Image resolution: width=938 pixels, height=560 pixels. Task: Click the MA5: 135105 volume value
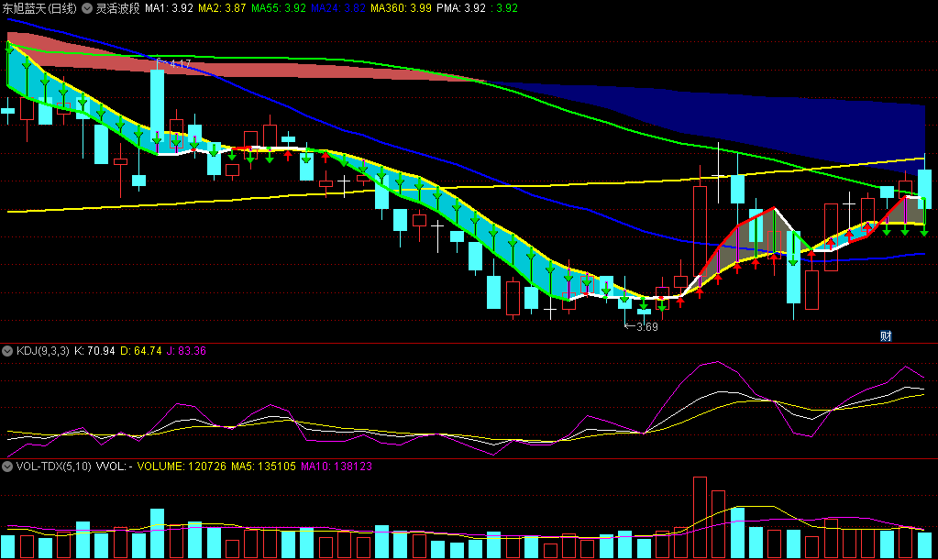[x=264, y=467]
